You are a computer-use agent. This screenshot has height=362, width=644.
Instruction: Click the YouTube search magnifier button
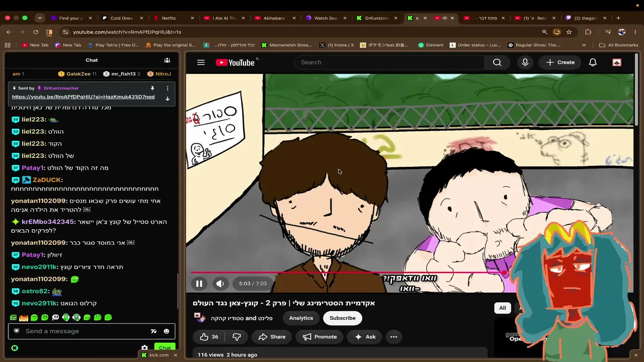click(497, 62)
